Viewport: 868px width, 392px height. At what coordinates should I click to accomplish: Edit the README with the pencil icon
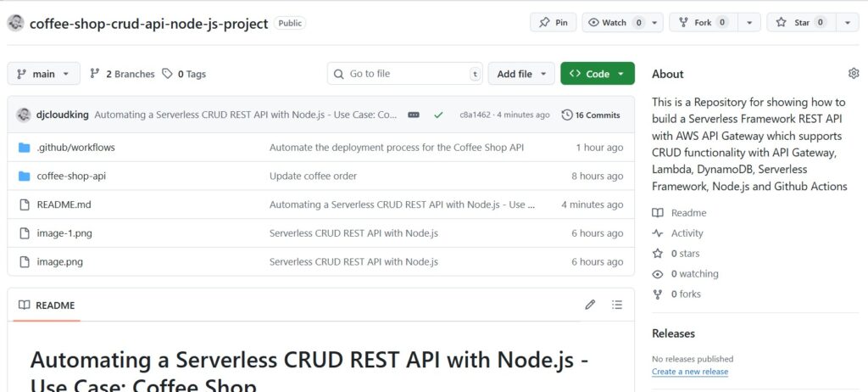click(x=590, y=305)
